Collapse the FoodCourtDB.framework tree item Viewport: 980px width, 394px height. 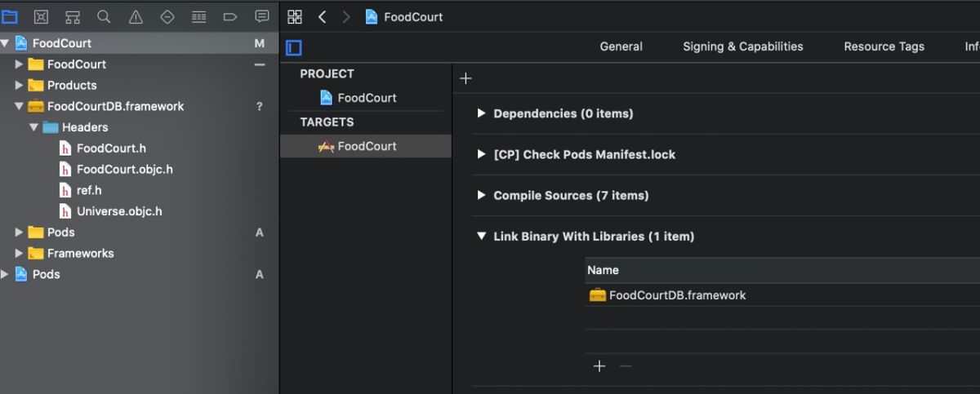[19, 106]
